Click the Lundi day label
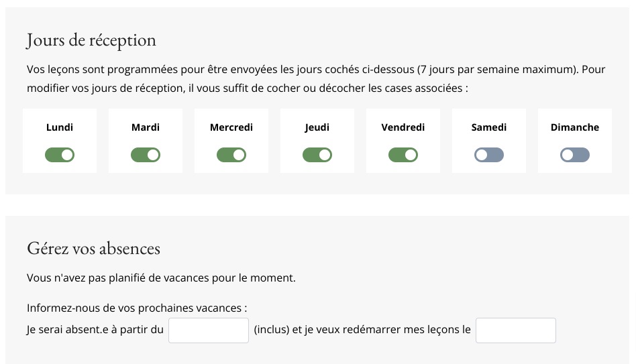 point(60,127)
